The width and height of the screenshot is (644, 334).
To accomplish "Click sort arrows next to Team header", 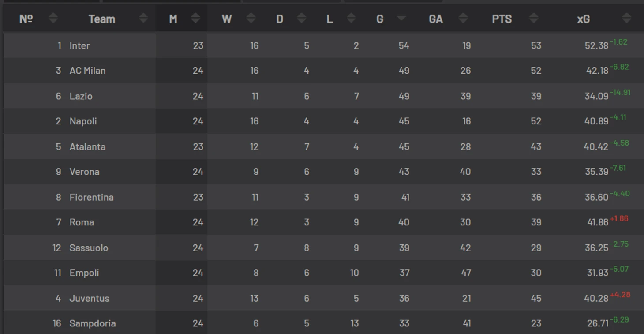I will coord(143,18).
